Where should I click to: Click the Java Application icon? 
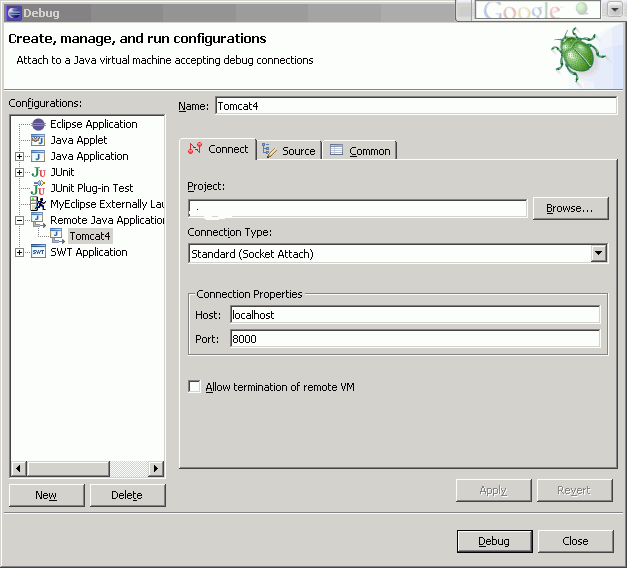[x=38, y=156]
